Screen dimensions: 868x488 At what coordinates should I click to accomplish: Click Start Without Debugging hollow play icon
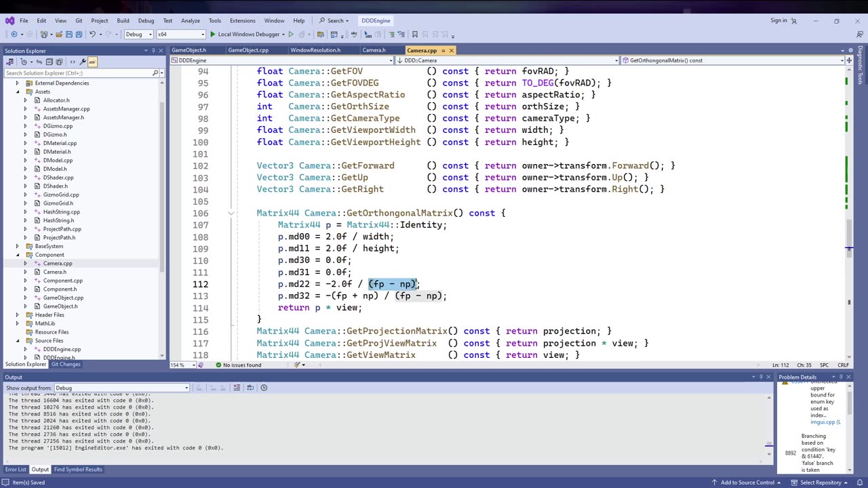pos(291,35)
